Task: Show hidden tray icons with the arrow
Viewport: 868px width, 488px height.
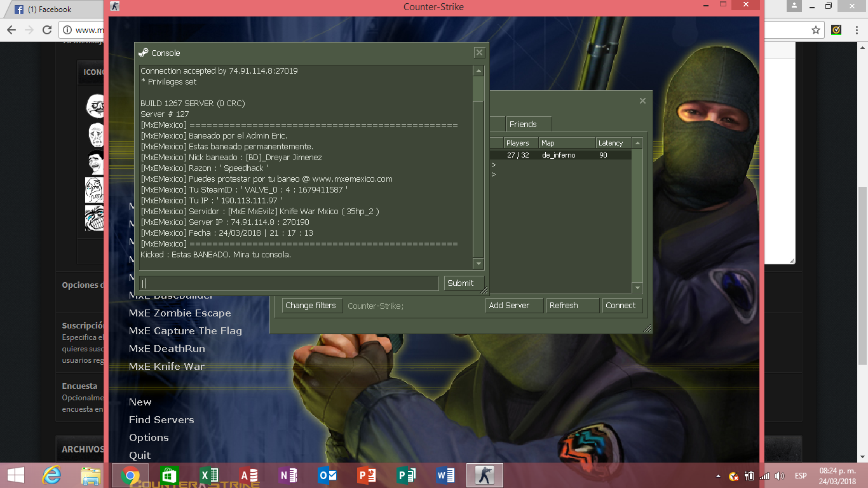Action: click(719, 476)
